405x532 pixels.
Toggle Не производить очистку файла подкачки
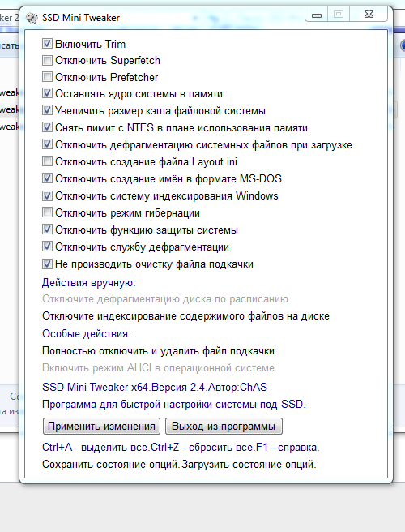(x=47, y=264)
